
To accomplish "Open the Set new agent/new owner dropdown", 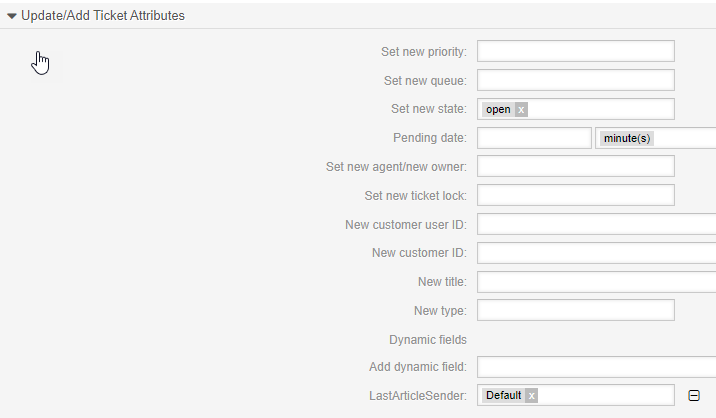I will point(576,166).
